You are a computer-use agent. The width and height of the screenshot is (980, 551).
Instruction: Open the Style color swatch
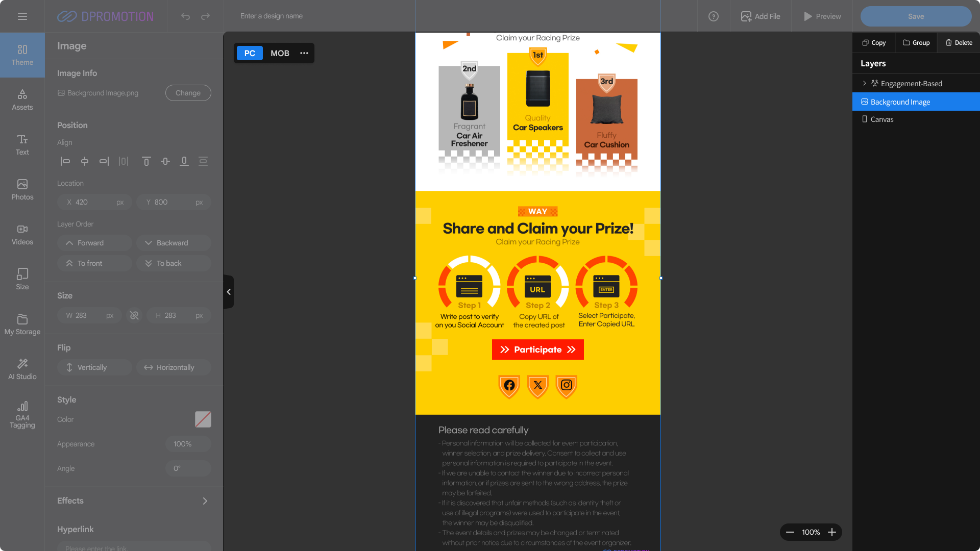point(203,419)
